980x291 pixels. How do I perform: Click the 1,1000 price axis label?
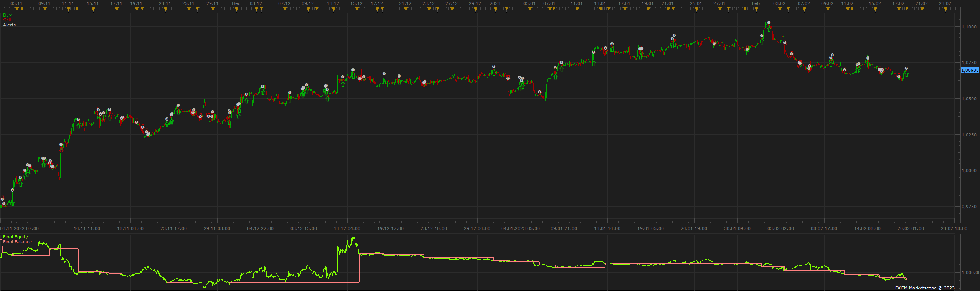tap(969, 27)
